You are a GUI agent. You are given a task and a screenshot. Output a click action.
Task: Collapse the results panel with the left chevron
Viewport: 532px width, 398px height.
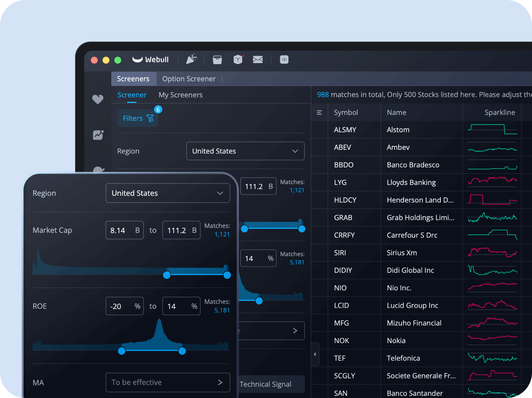pos(315,354)
